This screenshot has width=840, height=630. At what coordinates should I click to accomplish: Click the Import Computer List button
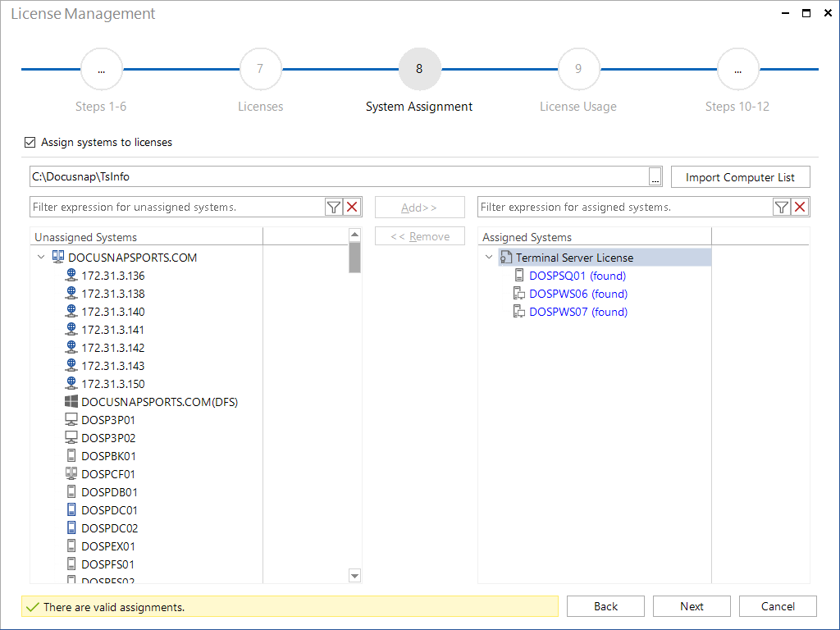[x=741, y=177]
